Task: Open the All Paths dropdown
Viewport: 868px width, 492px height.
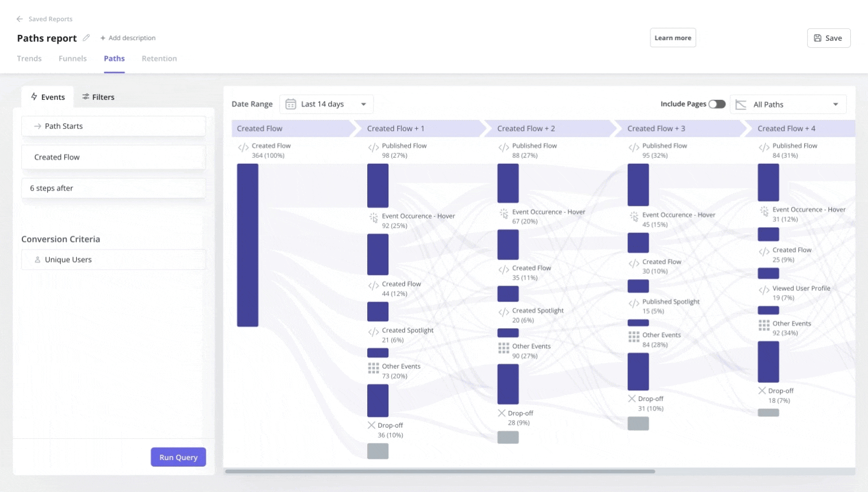Action: click(789, 103)
